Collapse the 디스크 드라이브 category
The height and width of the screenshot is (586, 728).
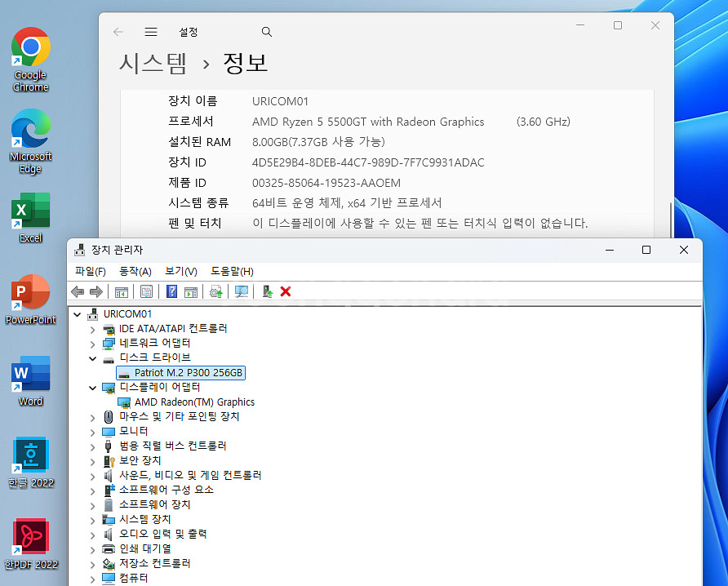point(92,357)
